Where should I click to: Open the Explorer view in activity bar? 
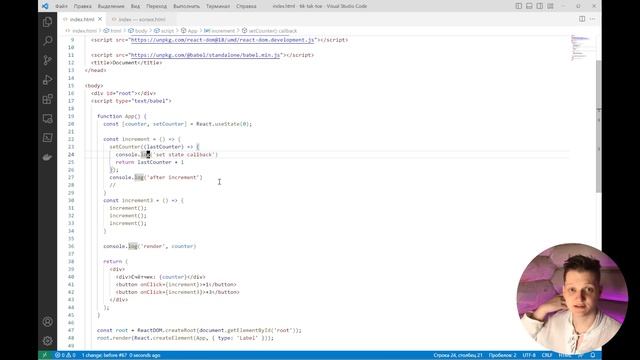point(47,22)
